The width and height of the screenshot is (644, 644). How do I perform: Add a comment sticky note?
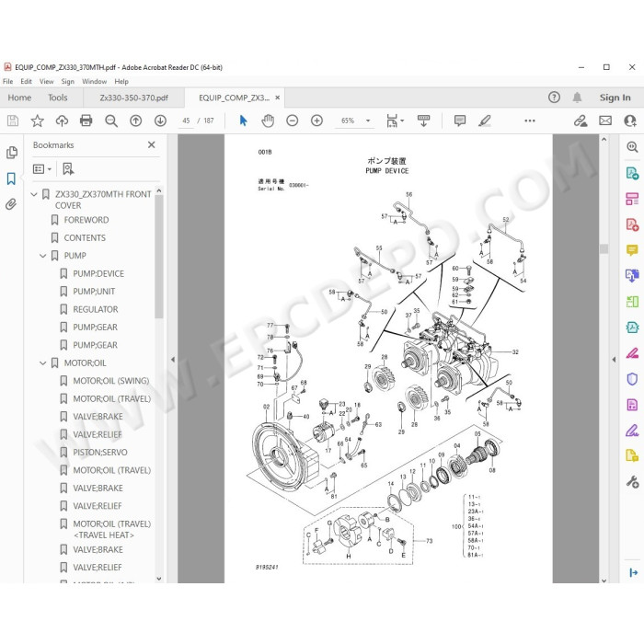(x=460, y=121)
